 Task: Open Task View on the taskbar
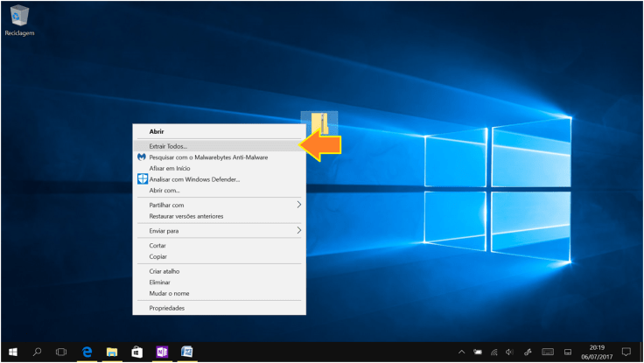point(61,352)
